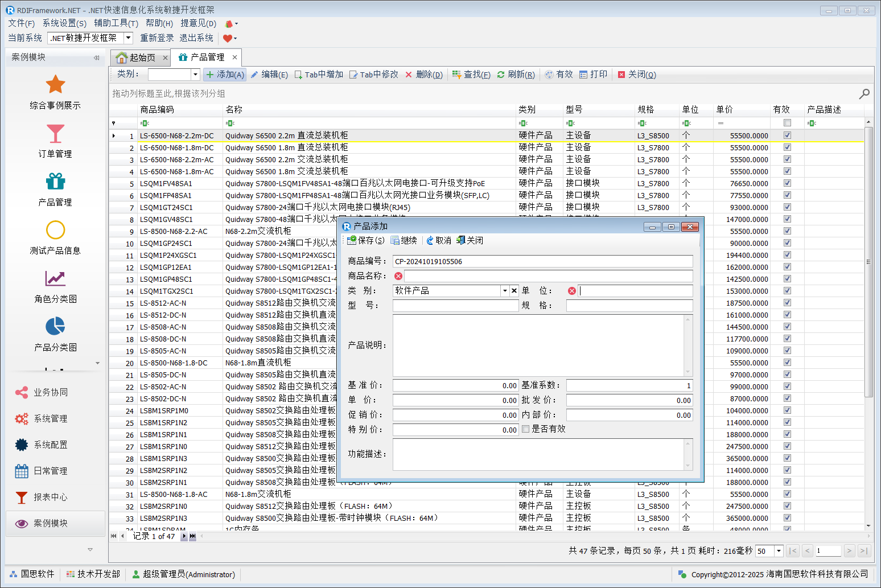Screen dimensions: 881x588
Task: Click the magnifier search icon in group panel
Action: click(x=864, y=93)
